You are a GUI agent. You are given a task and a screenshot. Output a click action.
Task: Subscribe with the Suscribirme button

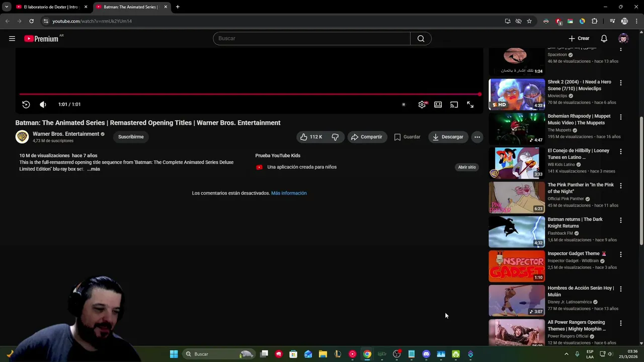point(131,137)
